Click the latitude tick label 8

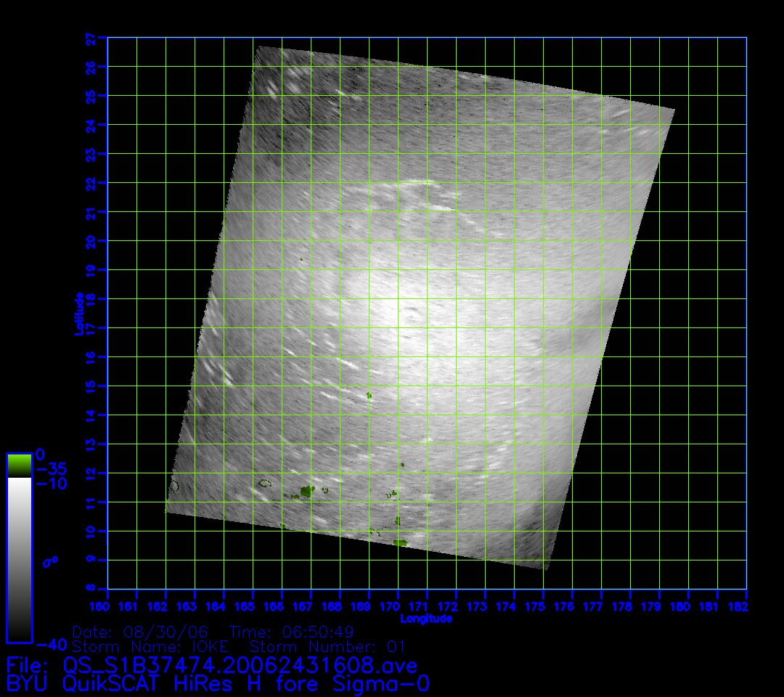90,589
